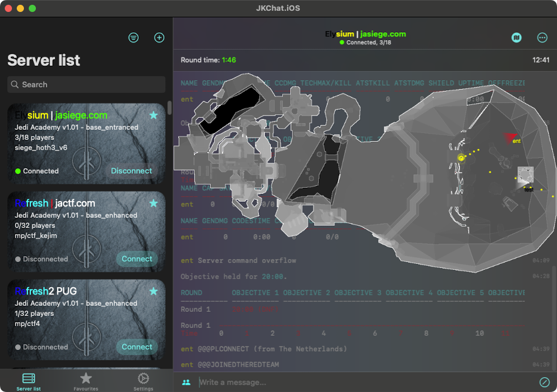The width and height of the screenshot is (557, 392).
Task: Click the Round 1 row with 20:00 (DEF)
Action: [x=230, y=309]
